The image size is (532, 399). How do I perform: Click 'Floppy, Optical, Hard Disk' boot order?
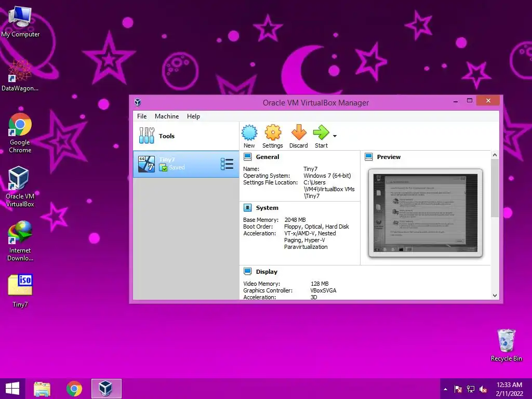[x=316, y=227]
